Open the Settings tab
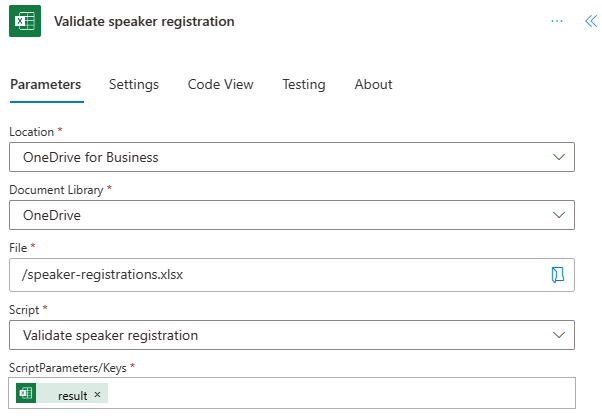 [x=134, y=84]
